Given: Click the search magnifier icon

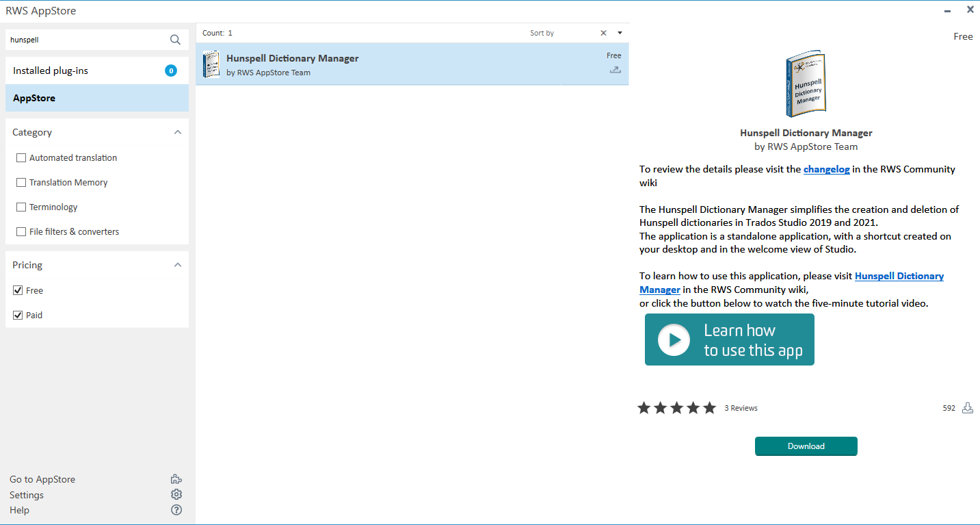Looking at the screenshot, I should click(175, 40).
